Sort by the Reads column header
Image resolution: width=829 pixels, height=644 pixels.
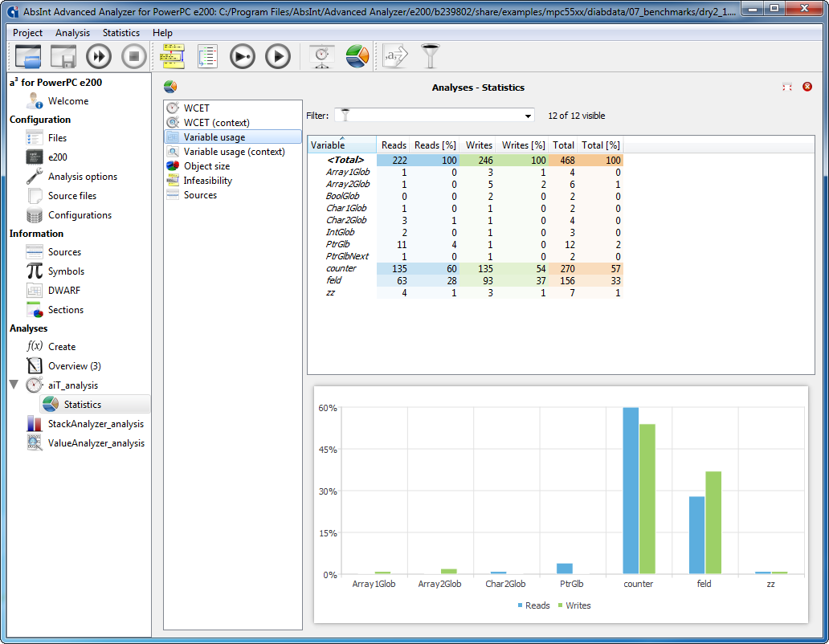tap(394, 145)
